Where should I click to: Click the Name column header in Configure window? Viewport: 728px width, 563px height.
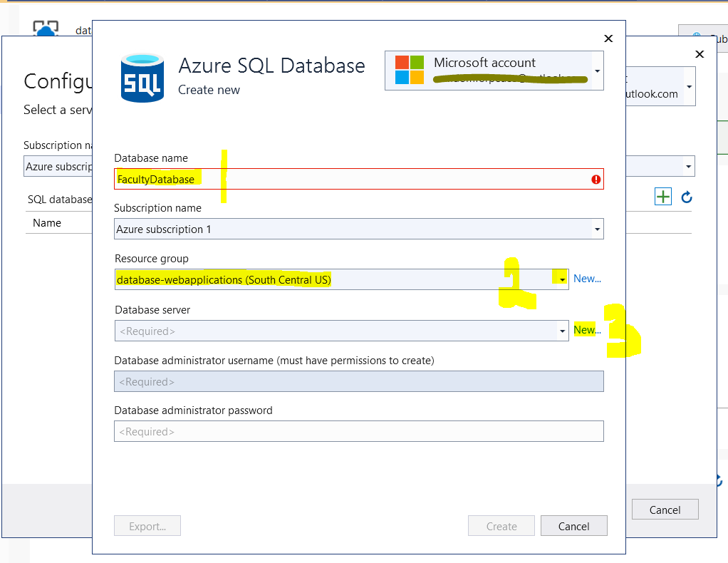(x=47, y=223)
